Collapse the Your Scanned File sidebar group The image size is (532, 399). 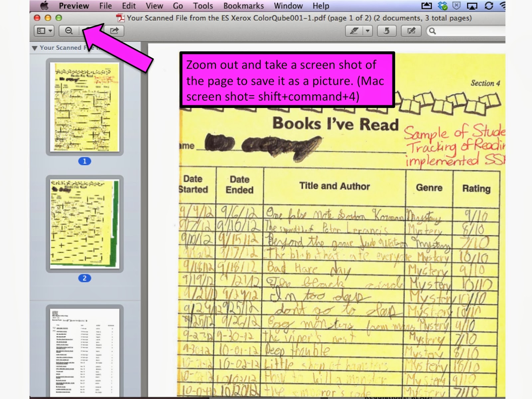35,48
